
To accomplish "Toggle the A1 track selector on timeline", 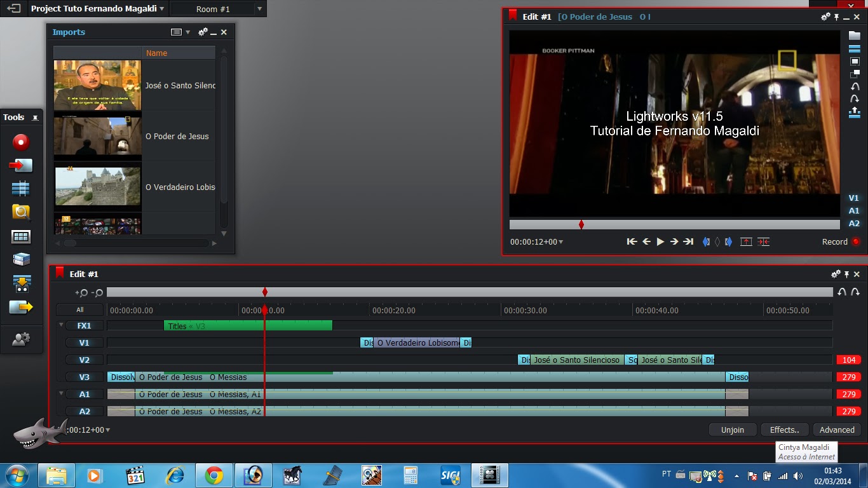I will pos(85,394).
